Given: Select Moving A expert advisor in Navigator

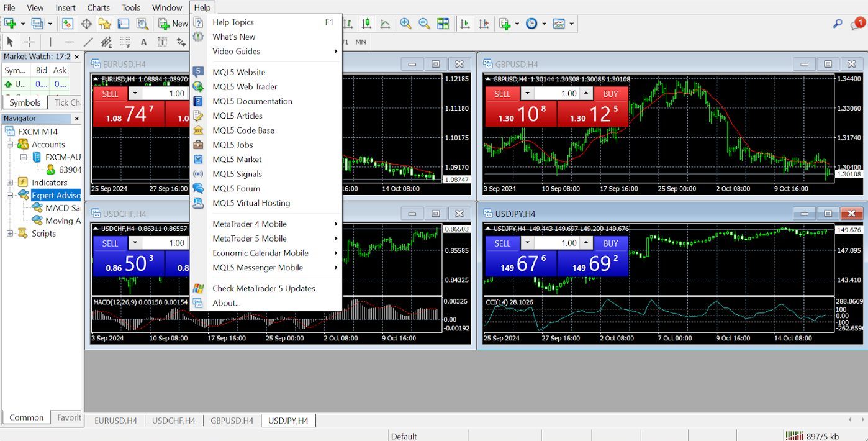Looking at the screenshot, I should [56, 220].
